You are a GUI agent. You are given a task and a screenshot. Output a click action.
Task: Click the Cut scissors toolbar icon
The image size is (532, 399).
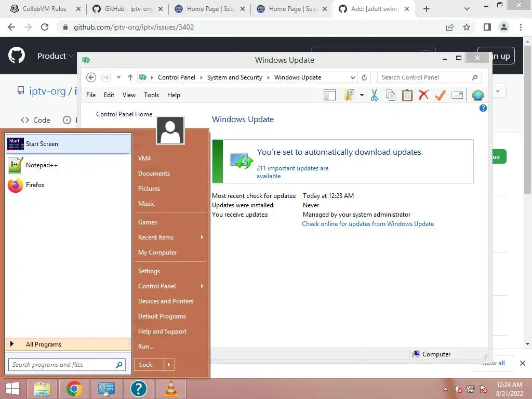374,96
